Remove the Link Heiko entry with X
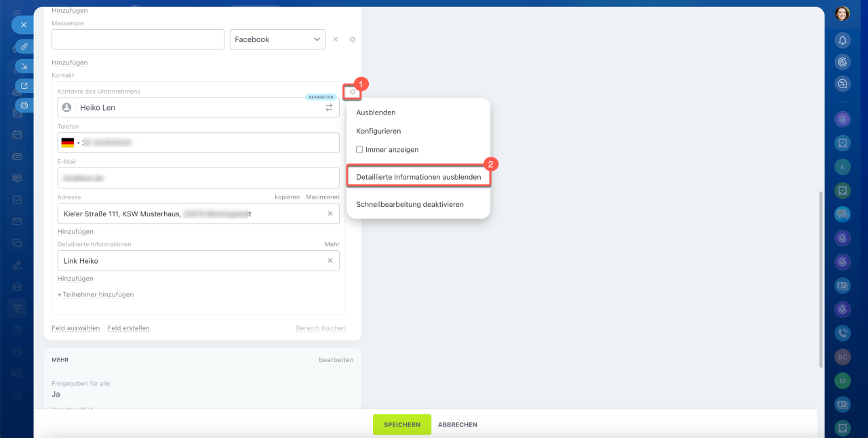The width and height of the screenshot is (868, 438). pyautogui.click(x=330, y=260)
